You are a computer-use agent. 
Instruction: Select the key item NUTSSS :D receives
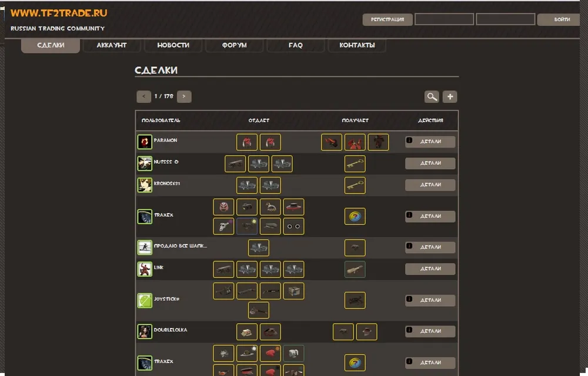click(x=355, y=164)
